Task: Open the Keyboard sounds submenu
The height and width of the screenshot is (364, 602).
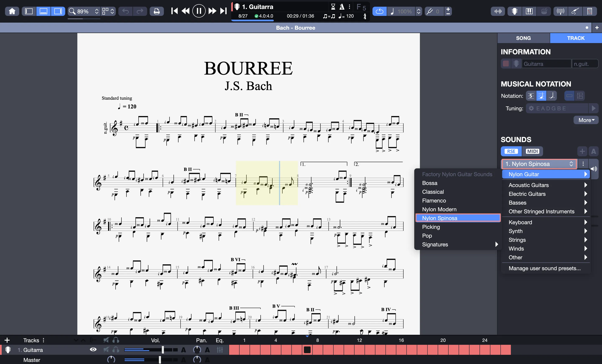Action: pyautogui.click(x=546, y=222)
